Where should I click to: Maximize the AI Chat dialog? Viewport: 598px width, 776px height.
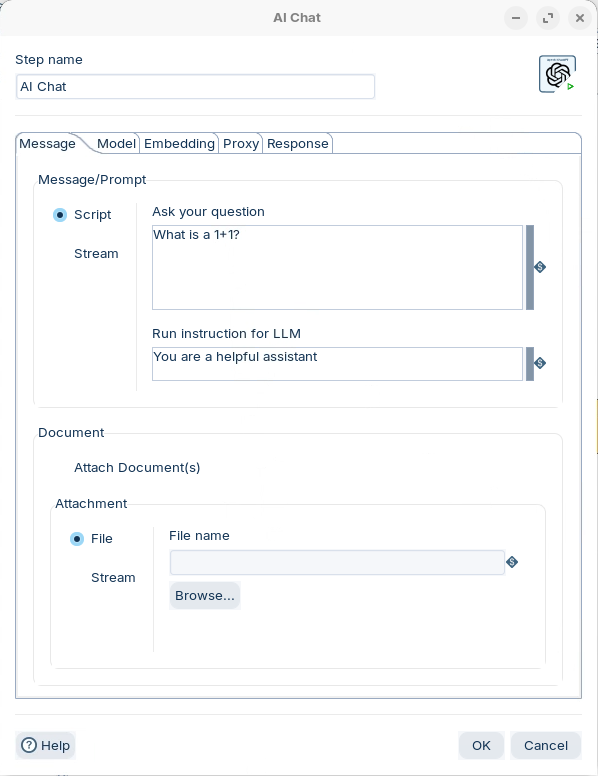(548, 18)
